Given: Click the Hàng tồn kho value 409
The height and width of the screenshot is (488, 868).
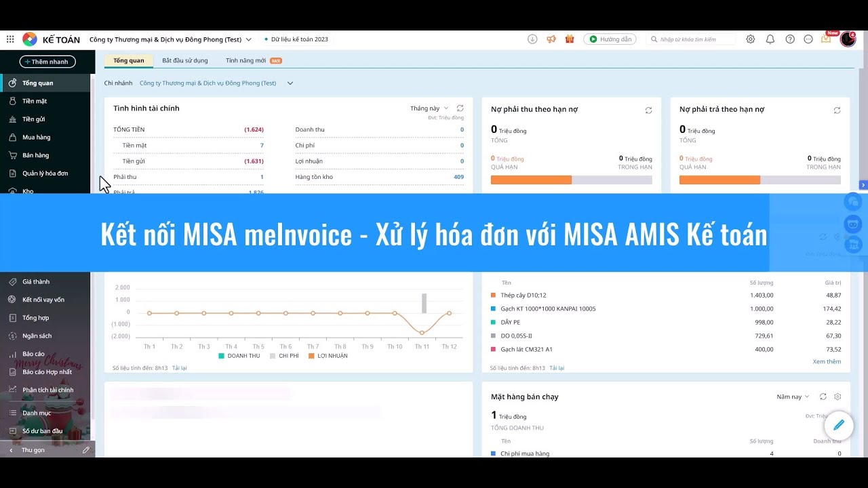Looking at the screenshot, I should [458, 177].
